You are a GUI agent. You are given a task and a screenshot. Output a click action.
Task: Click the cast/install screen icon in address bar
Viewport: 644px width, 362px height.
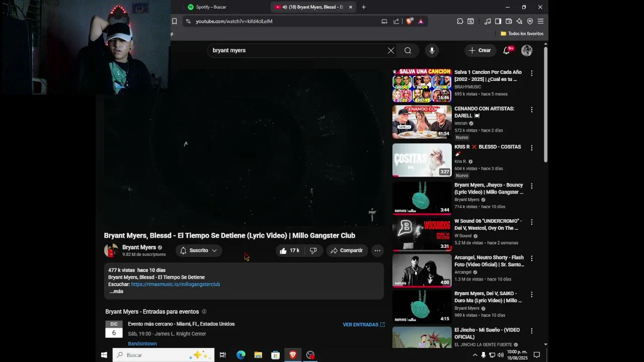point(384,21)
